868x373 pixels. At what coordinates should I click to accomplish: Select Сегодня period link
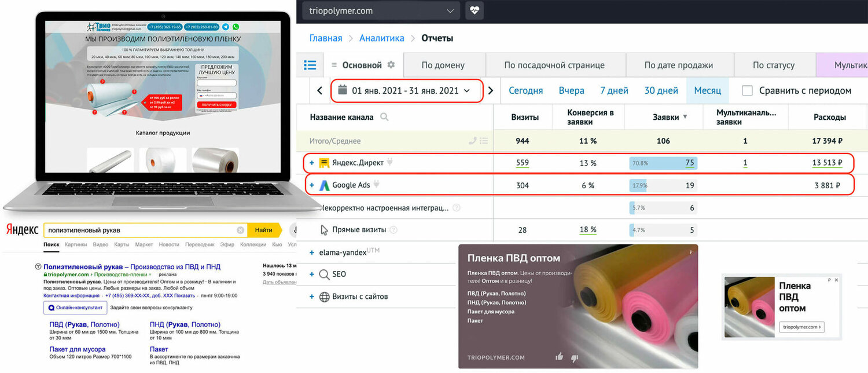(x=525, y=90)
